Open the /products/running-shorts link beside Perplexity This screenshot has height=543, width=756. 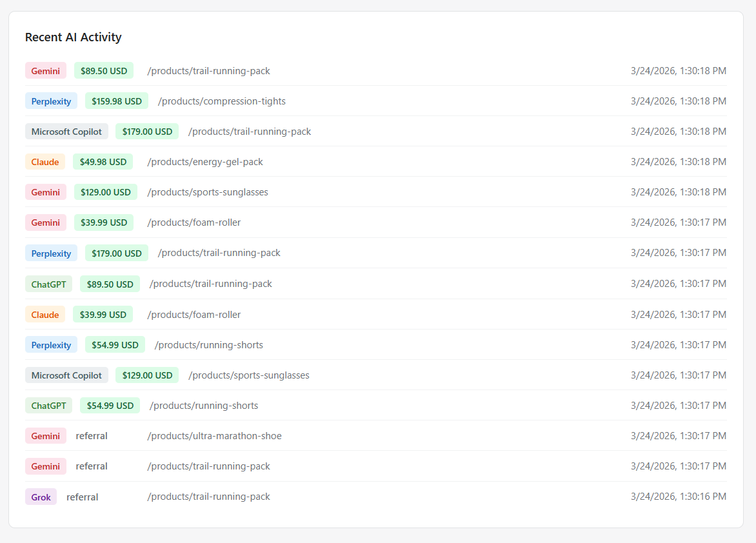click(x=209, y=344)
